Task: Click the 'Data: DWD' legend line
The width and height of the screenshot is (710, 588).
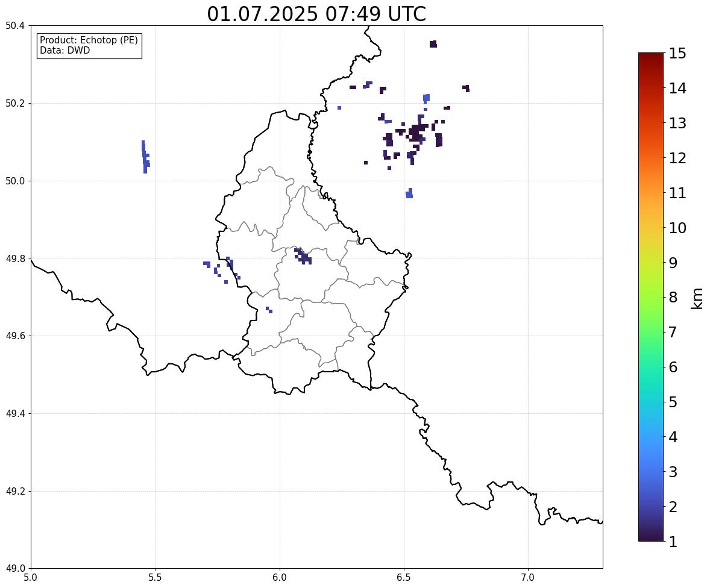Action: pos(64,50)
